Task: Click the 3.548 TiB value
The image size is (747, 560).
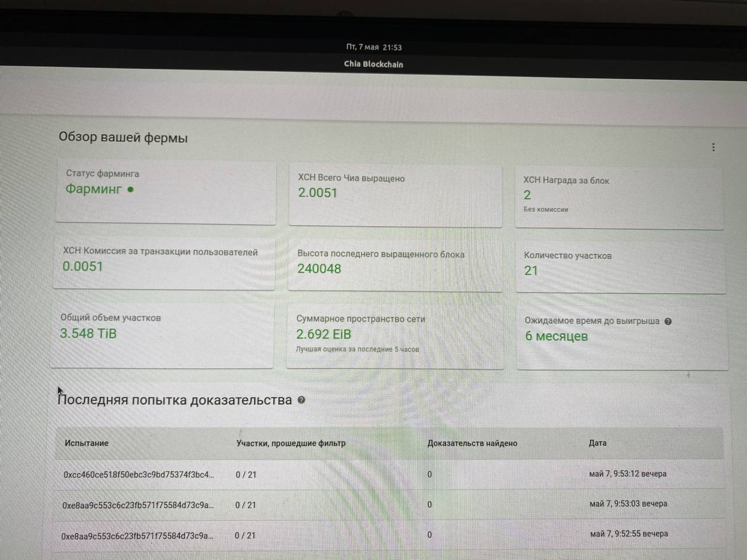Action: coord(88,334)
